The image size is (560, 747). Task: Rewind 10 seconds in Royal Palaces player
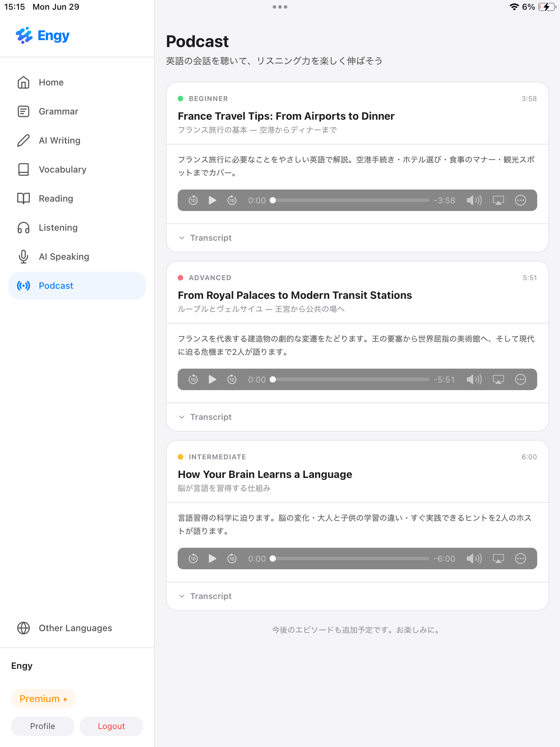pyautogui.click(x=193, y=379)
